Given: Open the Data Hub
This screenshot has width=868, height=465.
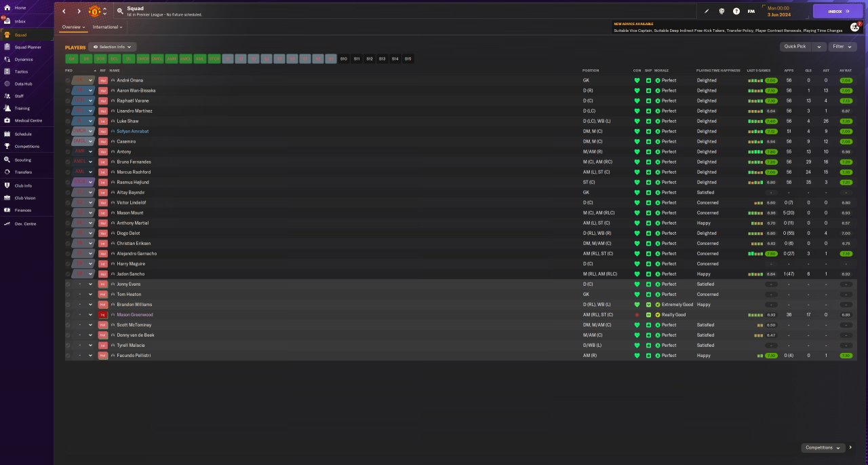Looking at the screenshot, I should pyautogui.click(x=27, y=83).
